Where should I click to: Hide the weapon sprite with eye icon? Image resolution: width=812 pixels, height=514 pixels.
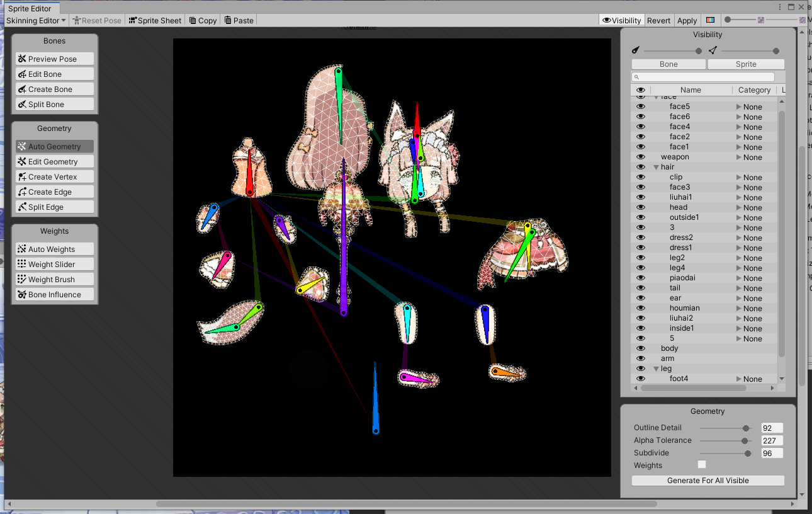(x=641, y=157)
